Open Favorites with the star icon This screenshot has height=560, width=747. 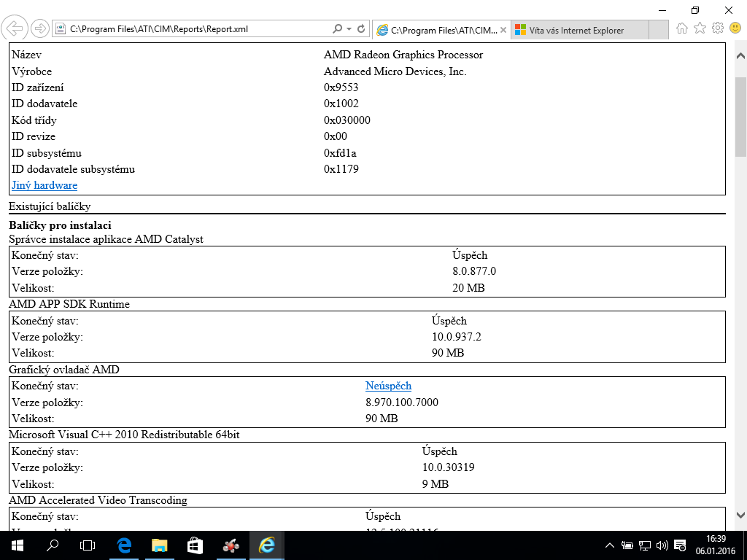(x=700, y=28)
